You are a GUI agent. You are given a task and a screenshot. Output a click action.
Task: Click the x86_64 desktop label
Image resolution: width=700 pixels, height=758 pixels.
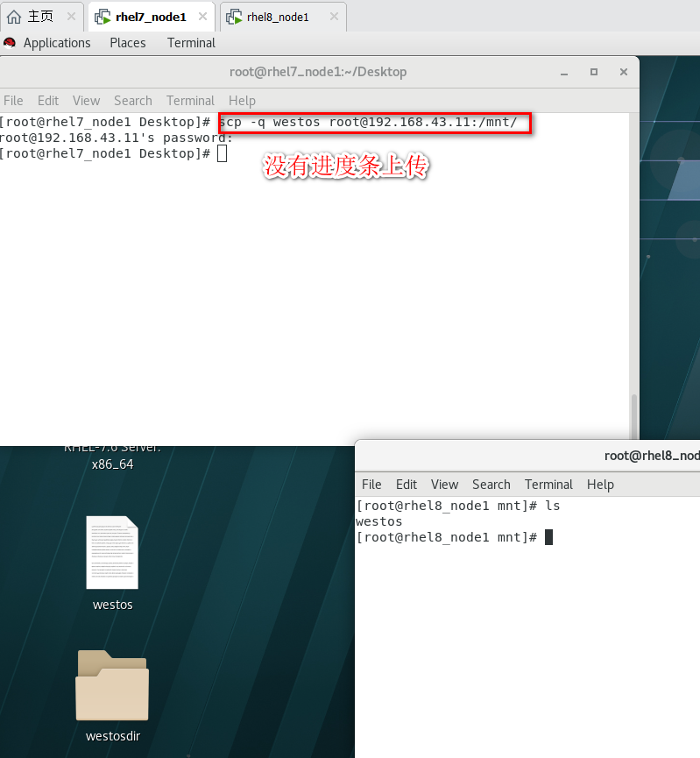click(x=112, y=464)
